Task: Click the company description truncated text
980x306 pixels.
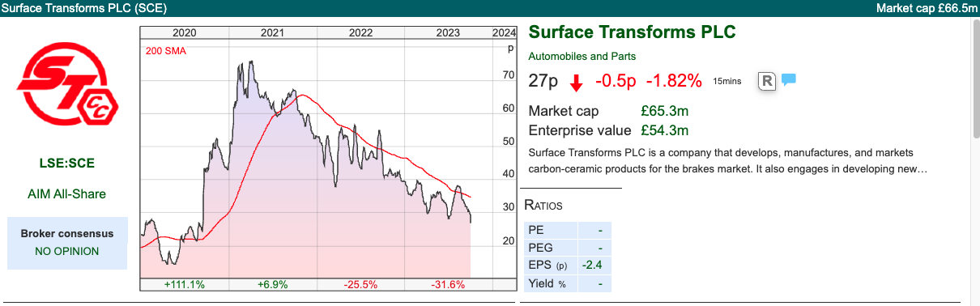Action: point(727,161)
